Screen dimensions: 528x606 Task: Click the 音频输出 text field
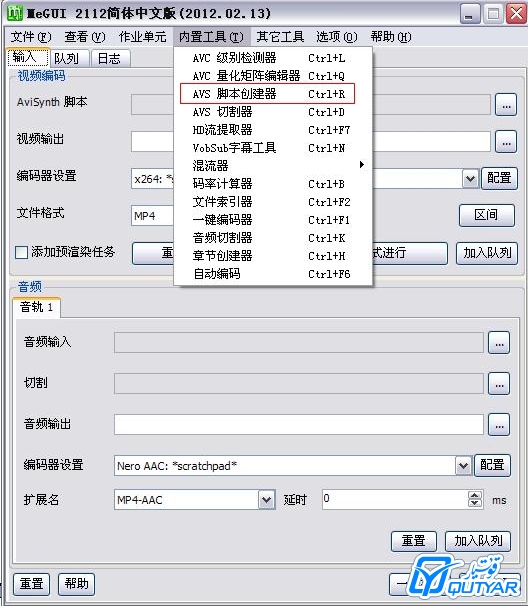pyautogui.click(x=299, y=425)
